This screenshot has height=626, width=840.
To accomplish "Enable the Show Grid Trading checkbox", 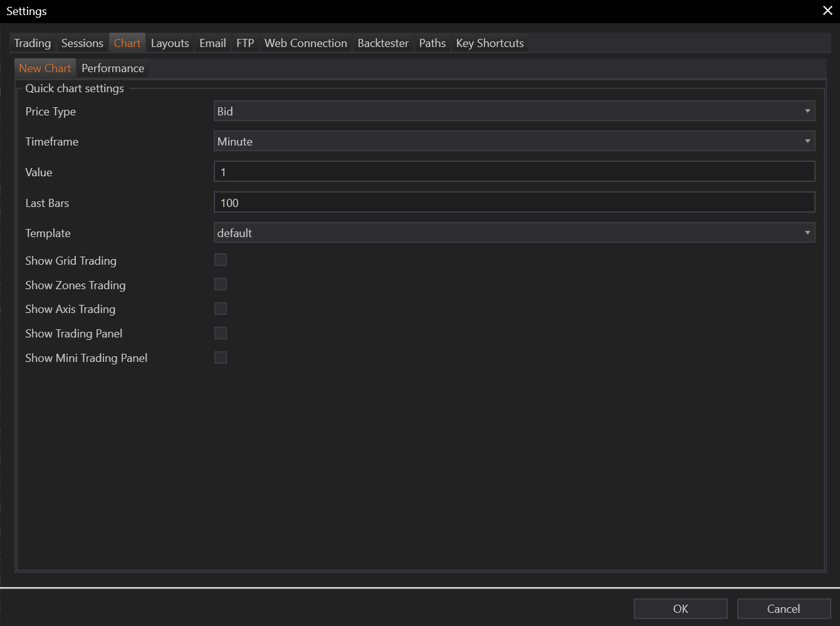I will 221,260.
